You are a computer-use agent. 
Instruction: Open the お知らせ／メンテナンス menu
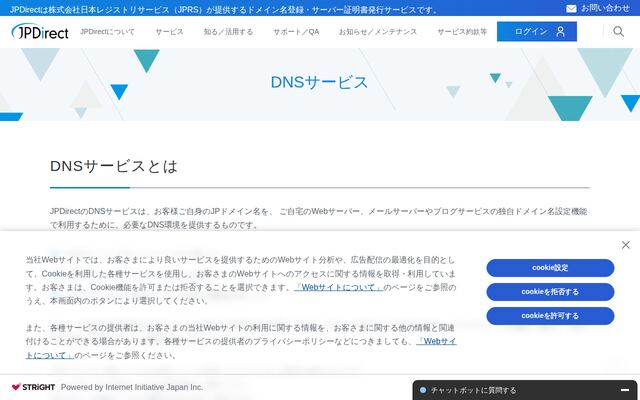pos(378,32)
